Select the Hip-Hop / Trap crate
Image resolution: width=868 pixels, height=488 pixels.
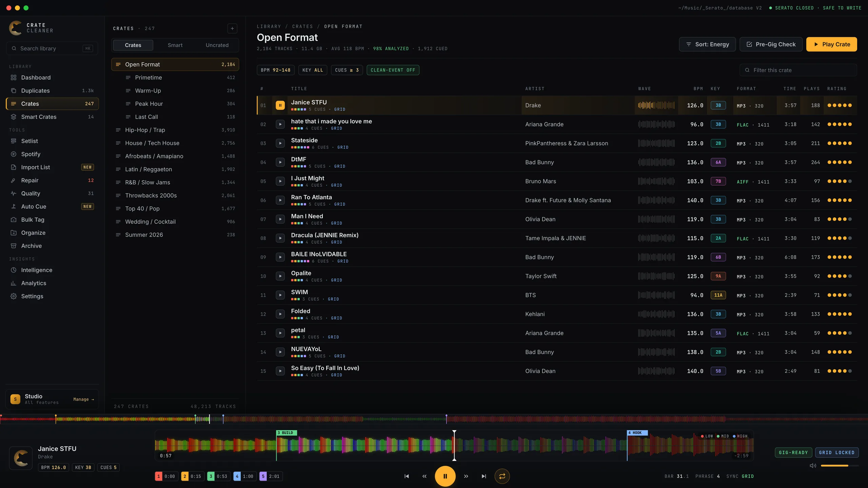[175, 130]
